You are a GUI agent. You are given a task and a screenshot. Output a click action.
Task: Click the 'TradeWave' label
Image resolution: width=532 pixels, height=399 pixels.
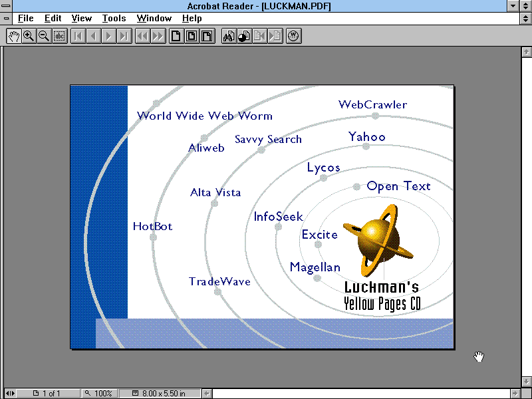pyautogui.click(x=219, y=281)
